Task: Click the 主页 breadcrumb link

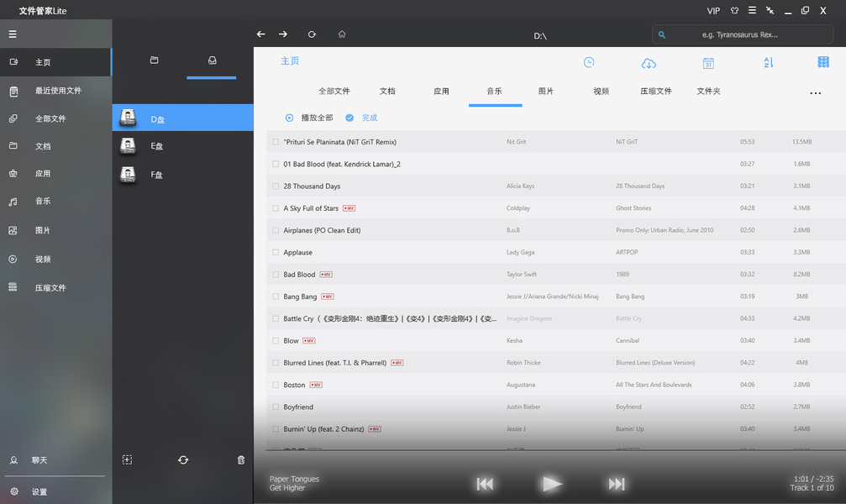Action: point(290,61)
